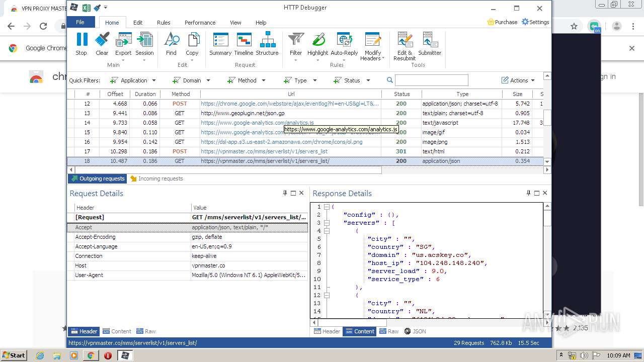The width and height of the screenshot is (644, 362).
Task: Click the Stop capture icon
Action: pyautogui.click(x=81, y=44)
